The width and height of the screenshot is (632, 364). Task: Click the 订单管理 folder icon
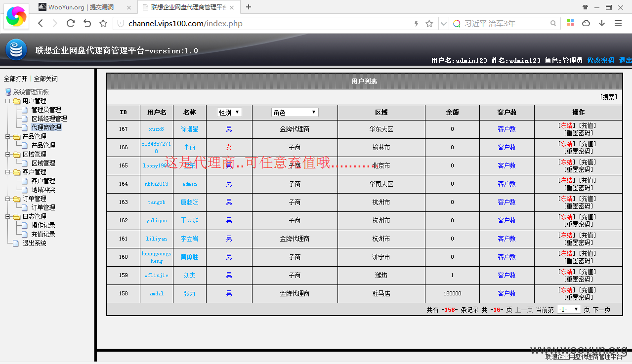tap(17, 199)
